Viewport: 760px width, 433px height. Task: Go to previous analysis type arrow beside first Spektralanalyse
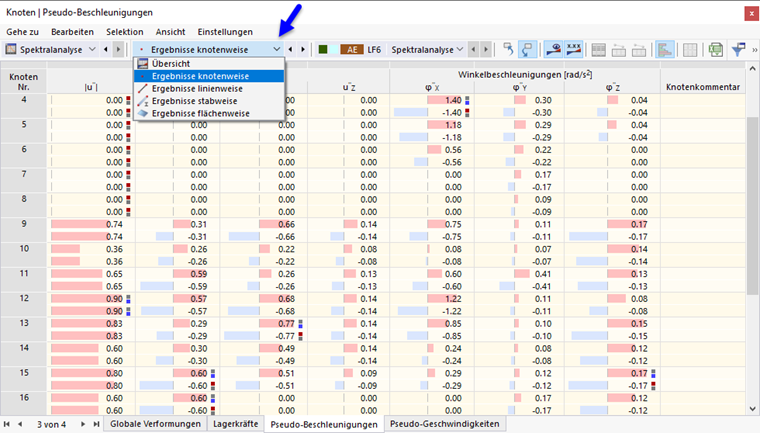tap(106, 49)
